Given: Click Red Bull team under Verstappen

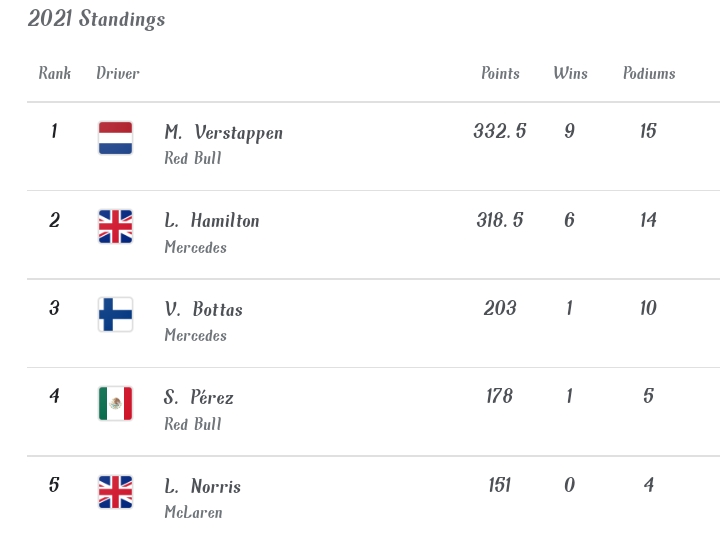Looking at the screenshot, I should (x=193, y=158).
